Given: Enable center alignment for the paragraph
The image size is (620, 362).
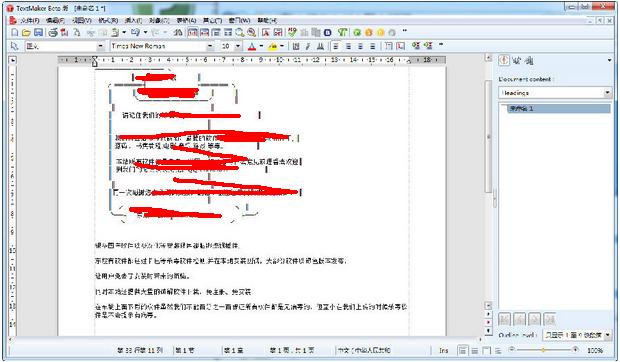Looking at the screenshot, I should (348, 46).
